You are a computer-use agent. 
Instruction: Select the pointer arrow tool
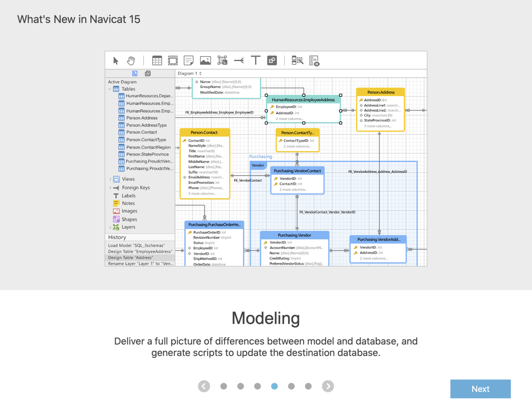[116, 61]
